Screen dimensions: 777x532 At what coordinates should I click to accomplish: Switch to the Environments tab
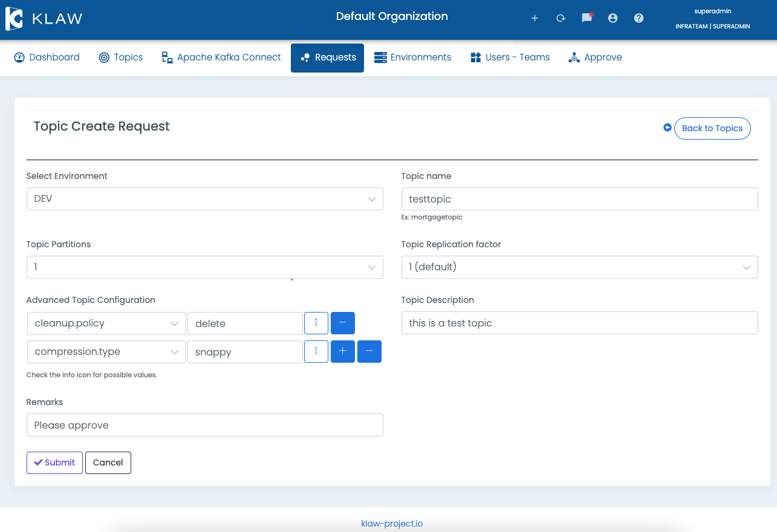tap(413, 57)
